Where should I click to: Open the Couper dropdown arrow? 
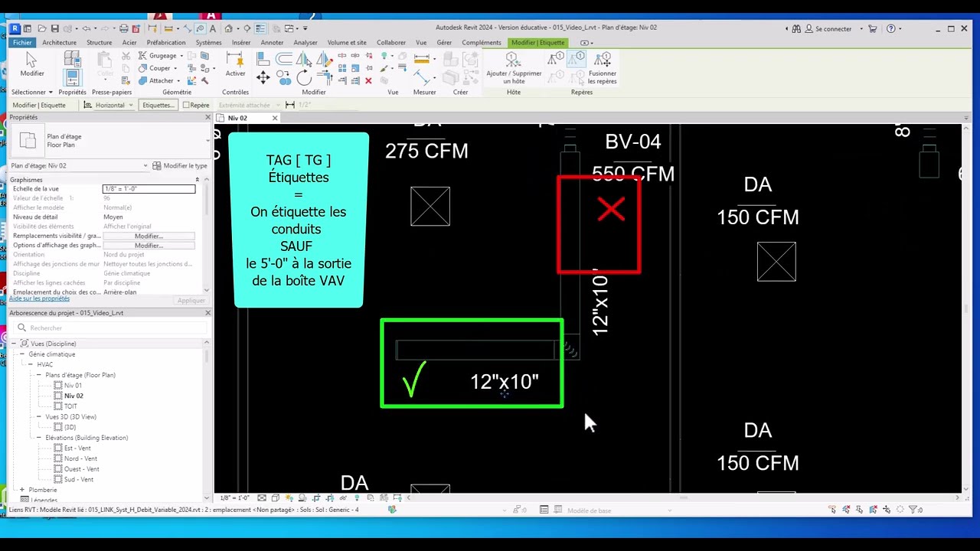click(176, 68)
